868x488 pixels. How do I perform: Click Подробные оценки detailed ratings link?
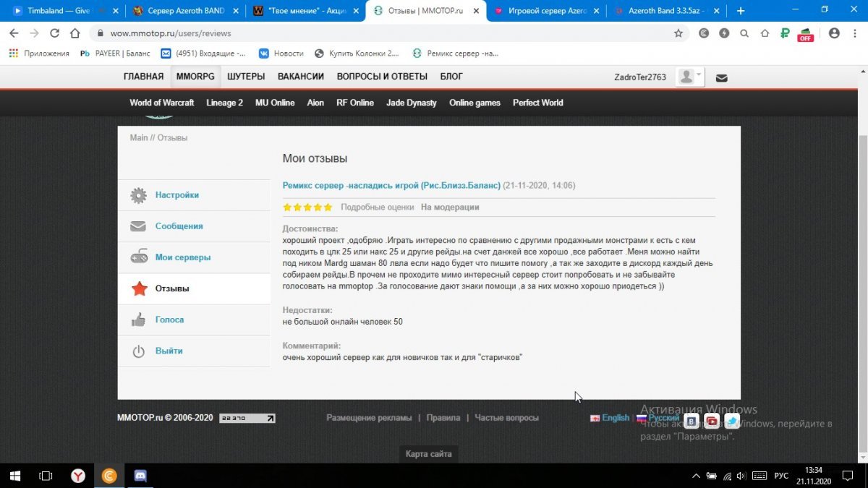(x=377, y=207)
